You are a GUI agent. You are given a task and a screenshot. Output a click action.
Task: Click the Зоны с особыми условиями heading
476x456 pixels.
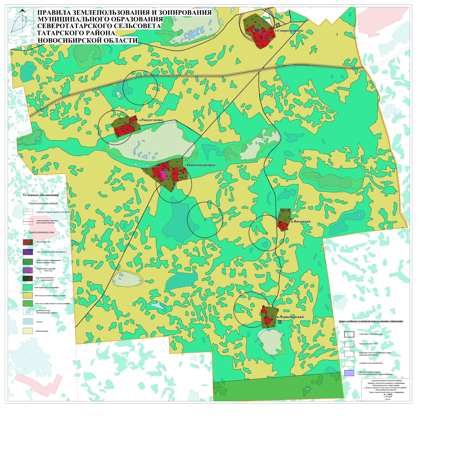(x=371, y=321)
